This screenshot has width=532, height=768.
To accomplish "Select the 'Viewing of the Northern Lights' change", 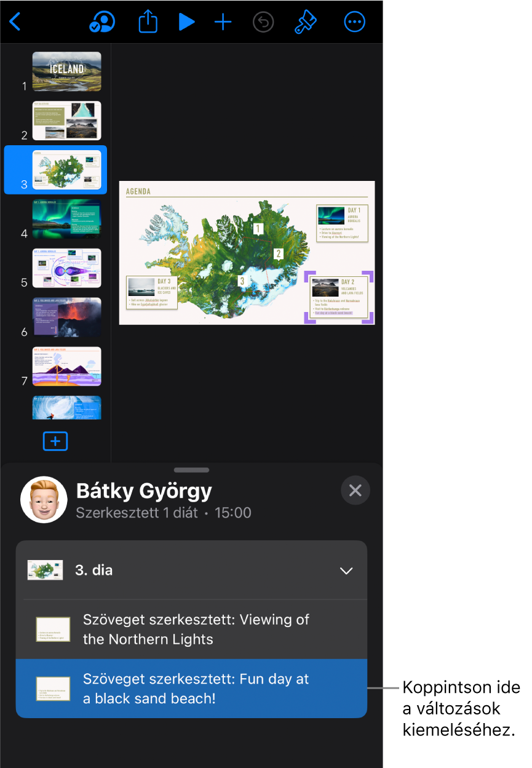I will [191, 630].
